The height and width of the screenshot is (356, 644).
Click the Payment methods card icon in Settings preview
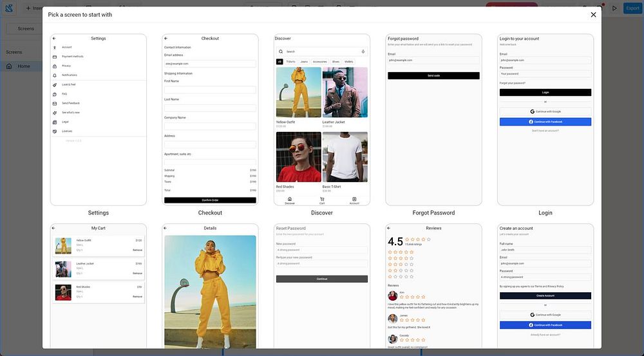[55, 57]
